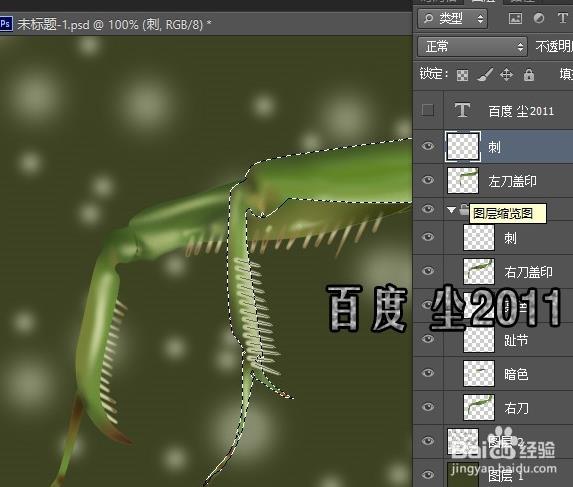Hide the 趾节 layer
This screenshot has width=573, height=487.
pyautogui.click(x=428, y=339)
